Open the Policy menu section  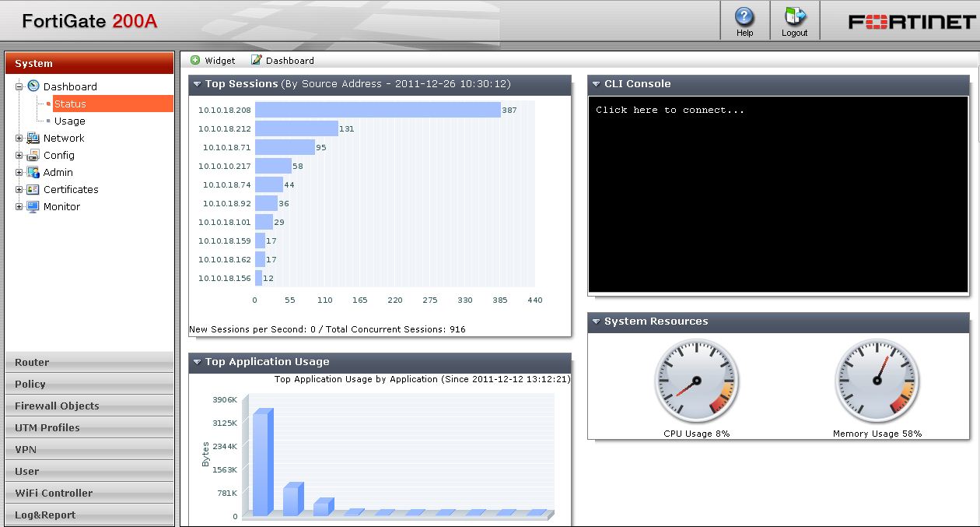[x=89, y=384]
